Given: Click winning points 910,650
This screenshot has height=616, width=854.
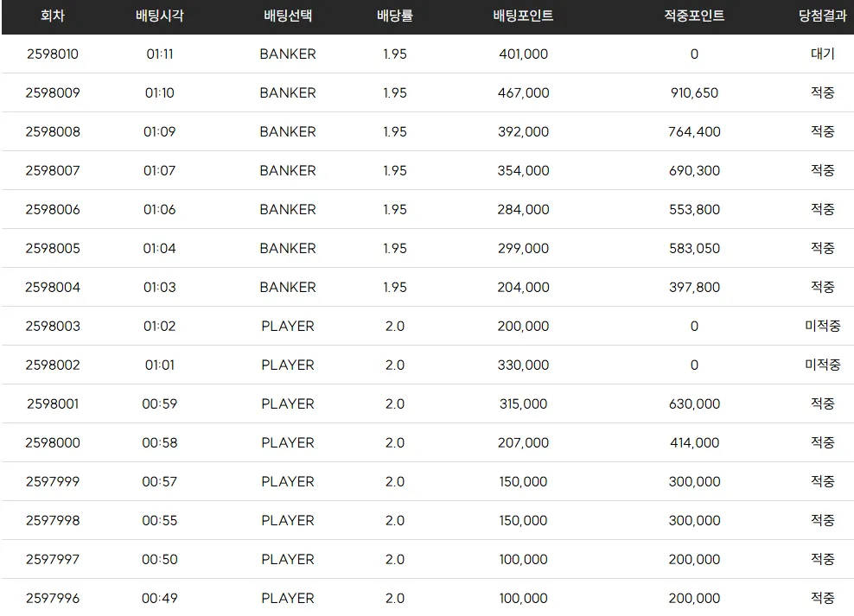Looking at the screenshot, I should (x=694, y=92).
